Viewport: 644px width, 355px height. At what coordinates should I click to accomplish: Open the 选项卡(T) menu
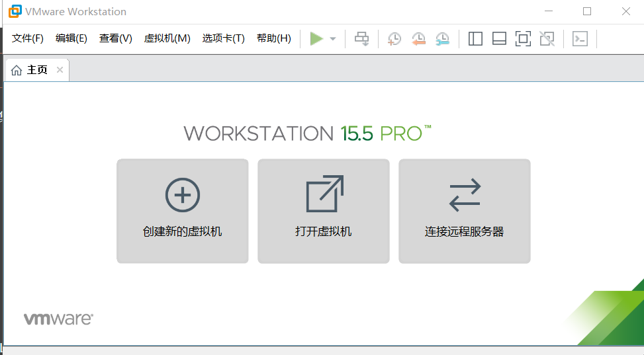click(x=224, y=38)
